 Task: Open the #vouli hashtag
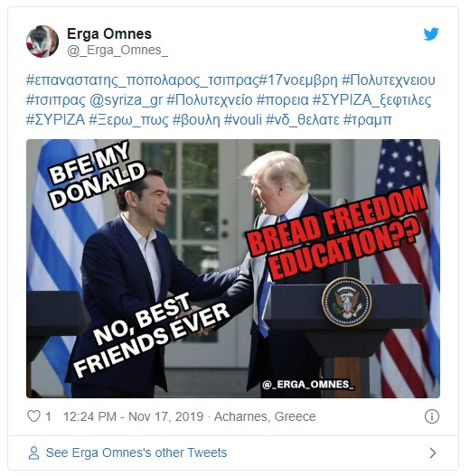[x=242, y=119]
